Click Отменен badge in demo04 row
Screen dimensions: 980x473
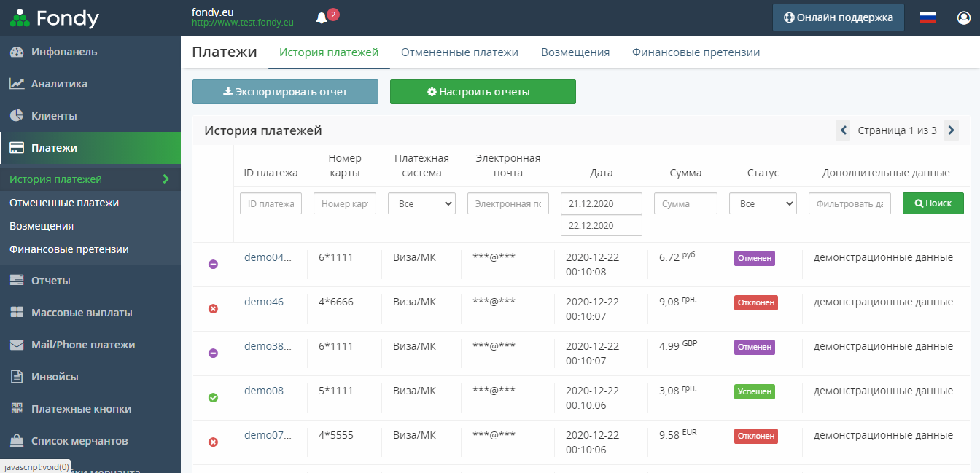pos(755,258)
